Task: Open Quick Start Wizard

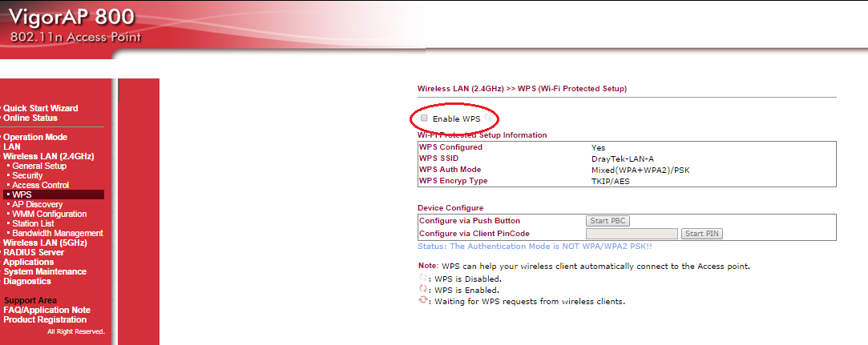Action: pyautogui.click(x=41, y=108)
